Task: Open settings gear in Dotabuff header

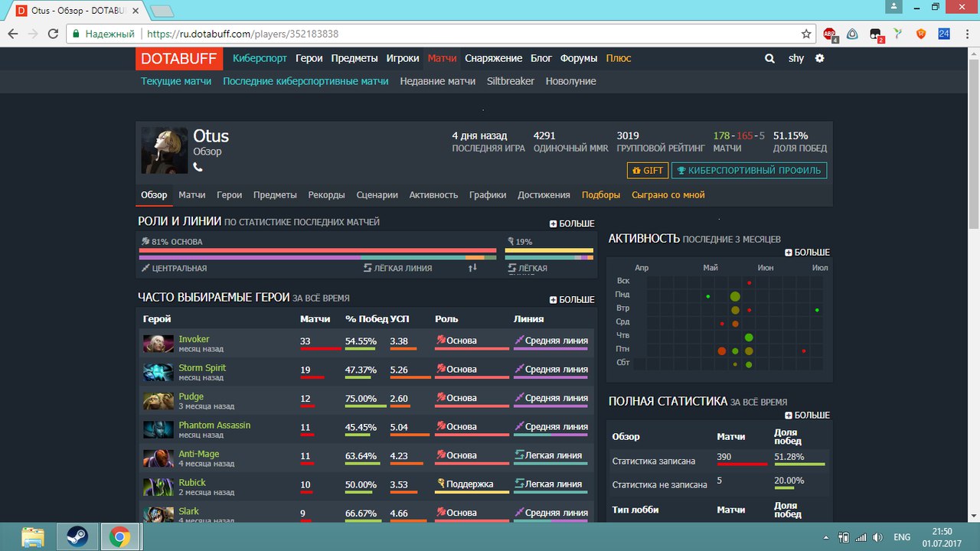Action: [819, 58]
